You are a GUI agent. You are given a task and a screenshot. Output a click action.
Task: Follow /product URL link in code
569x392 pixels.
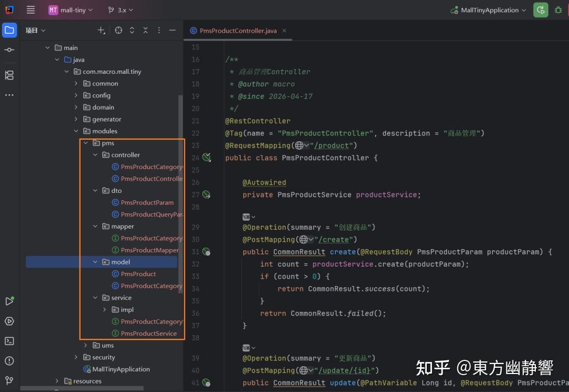pyautogui.click(x=331, y=145)
